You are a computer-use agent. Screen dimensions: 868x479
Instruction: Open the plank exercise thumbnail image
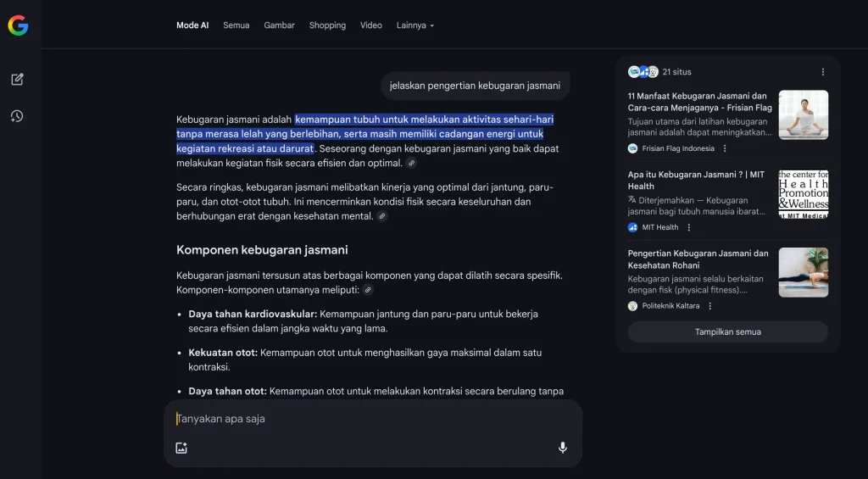point(804,272)
